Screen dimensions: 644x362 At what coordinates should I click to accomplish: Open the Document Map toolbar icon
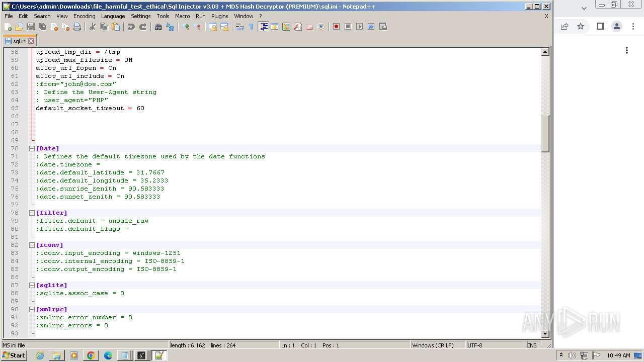pos(286,27)
